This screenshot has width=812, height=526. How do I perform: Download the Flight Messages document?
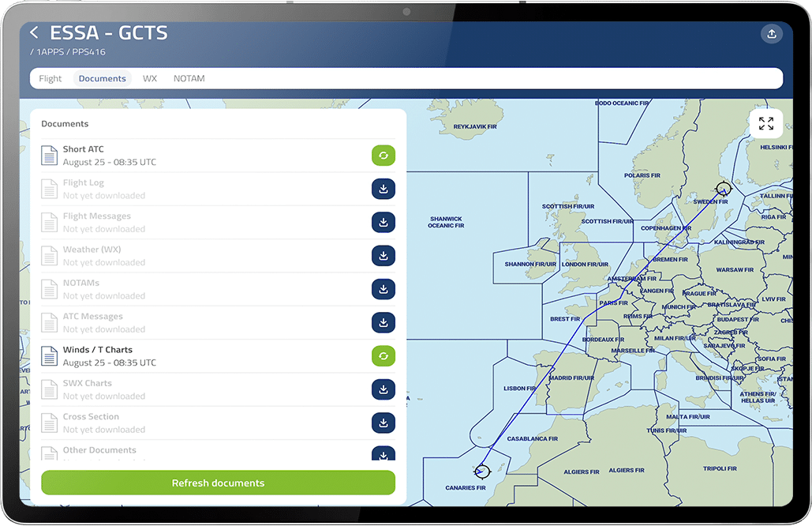click(383, 223)
